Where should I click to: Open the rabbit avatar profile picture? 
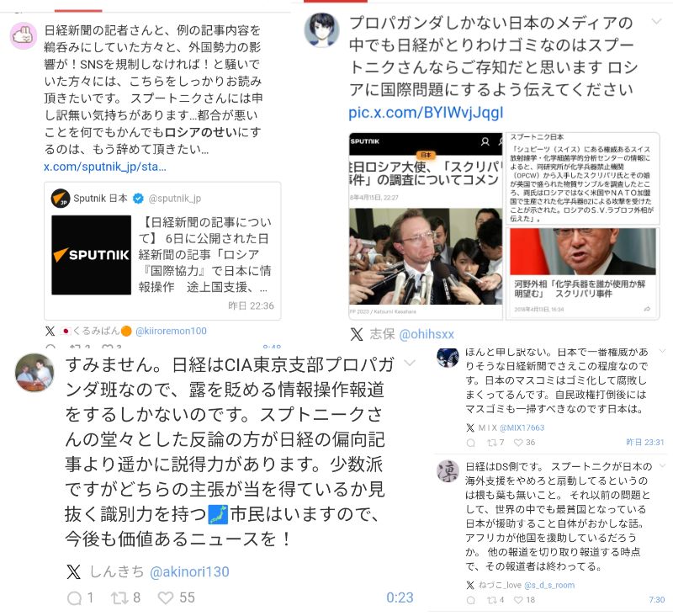24,35
